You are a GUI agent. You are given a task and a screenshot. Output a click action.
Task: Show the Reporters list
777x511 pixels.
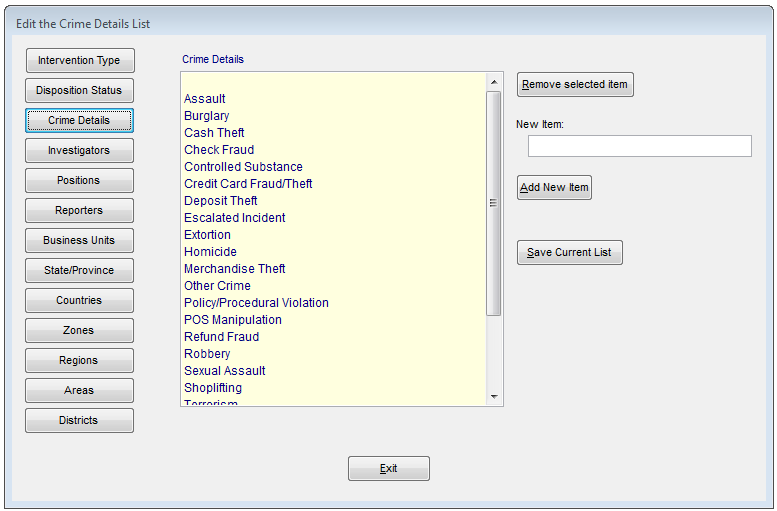(x=79, y=210)
